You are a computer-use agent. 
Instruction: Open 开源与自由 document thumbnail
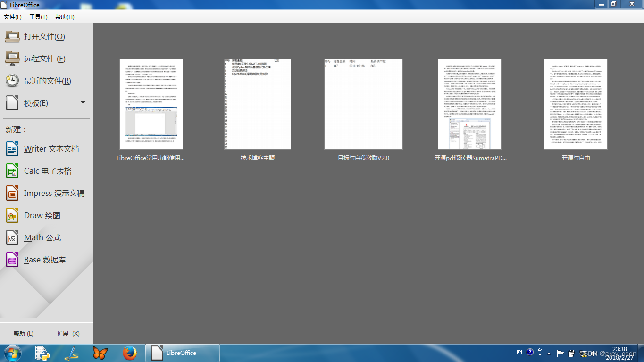pyautogui.click(x=576, y=104)
